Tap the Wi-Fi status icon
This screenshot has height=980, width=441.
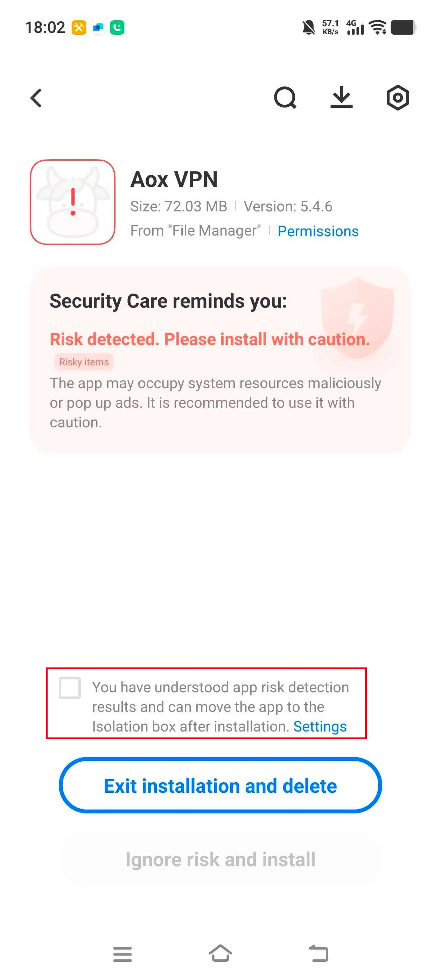click(378, 27)
